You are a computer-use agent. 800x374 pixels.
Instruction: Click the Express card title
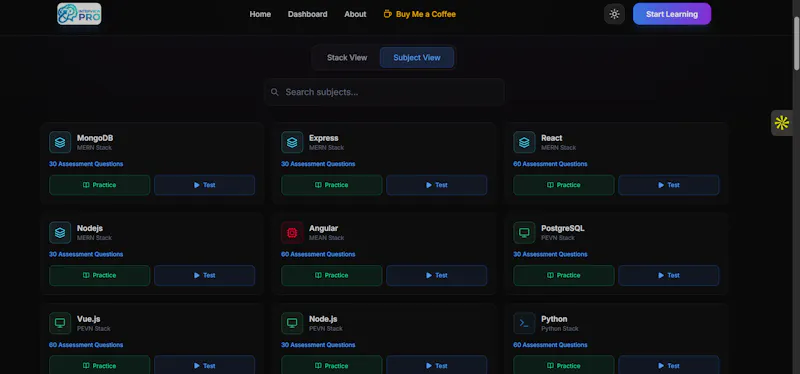(x=323, y=138)
